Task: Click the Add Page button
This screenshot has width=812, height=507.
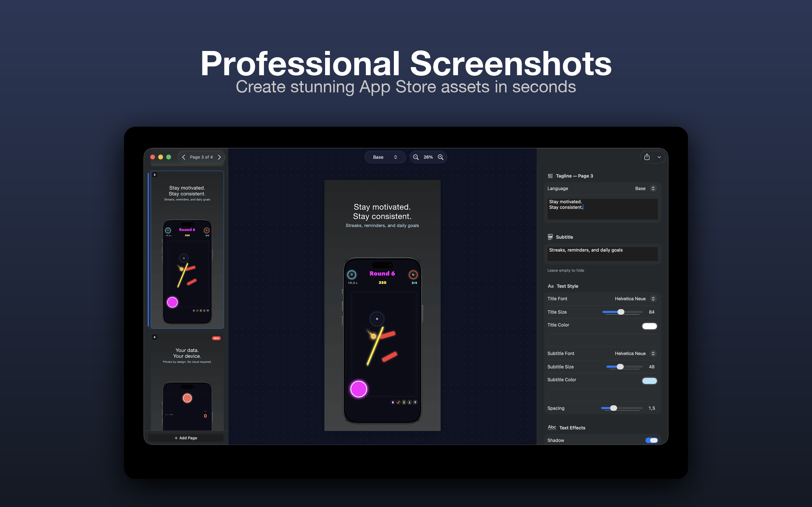Action: 186,438
